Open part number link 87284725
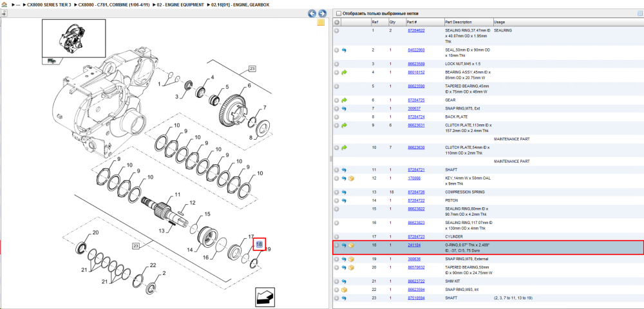The image size is (644, 309). coord(416,100)
